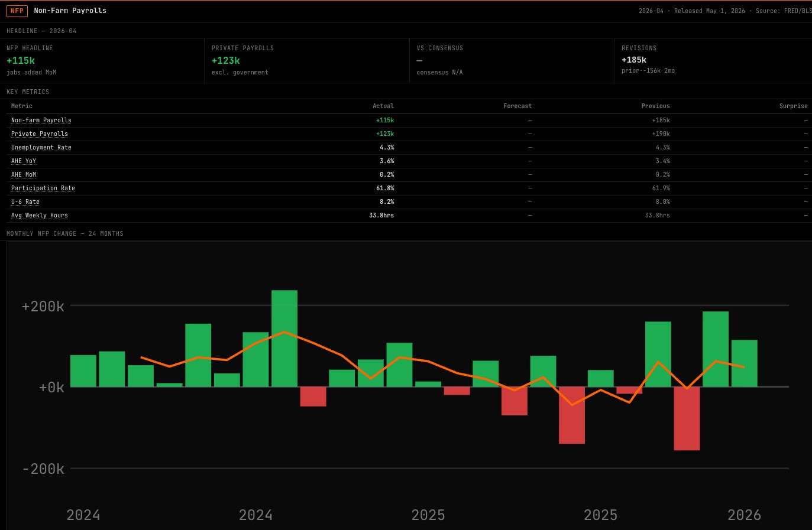Click the HEADLINE — 2026-04 section header
The height and width of the screenshot is (530, 812).
coord(41,31)
